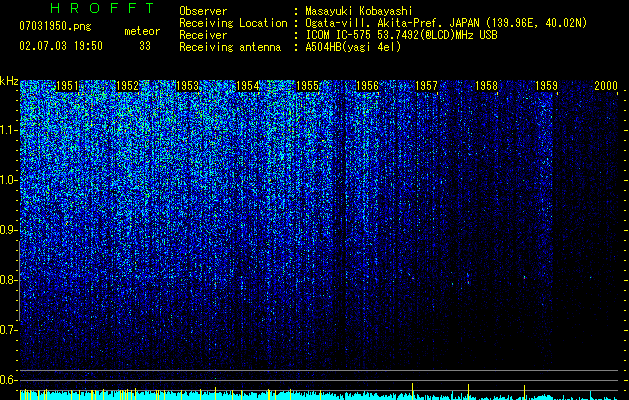Image resolution: width=629 pixels, height=400 pixels.
Task: Click the 1.1 kHz axis label
Action: click(x=9, y=130)
